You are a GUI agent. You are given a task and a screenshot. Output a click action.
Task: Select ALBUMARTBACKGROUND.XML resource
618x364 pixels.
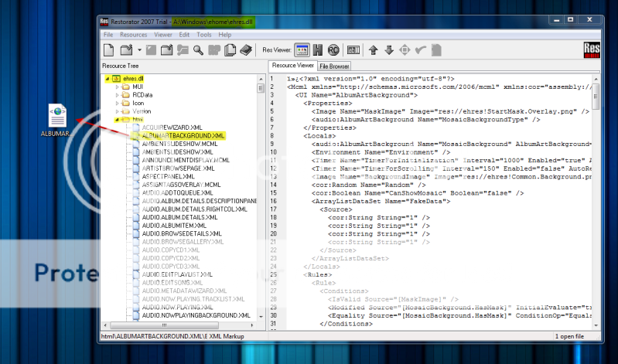[x=183, y=136]
